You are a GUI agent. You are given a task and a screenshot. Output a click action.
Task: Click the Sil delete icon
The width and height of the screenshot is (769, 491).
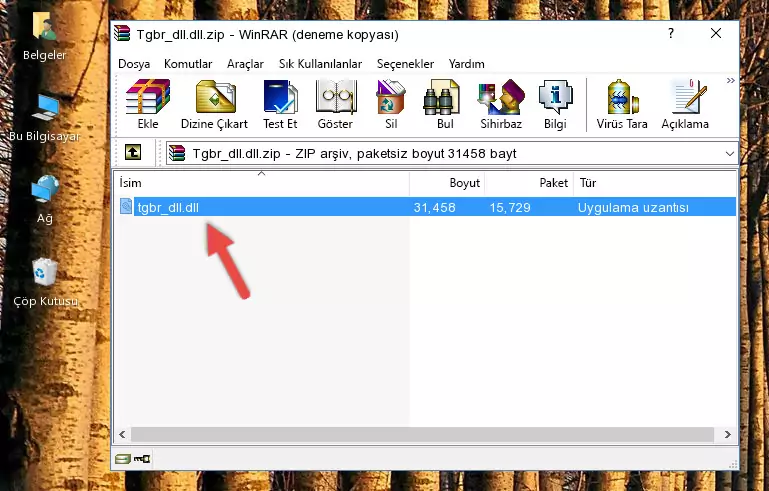(x=391, y=104)
